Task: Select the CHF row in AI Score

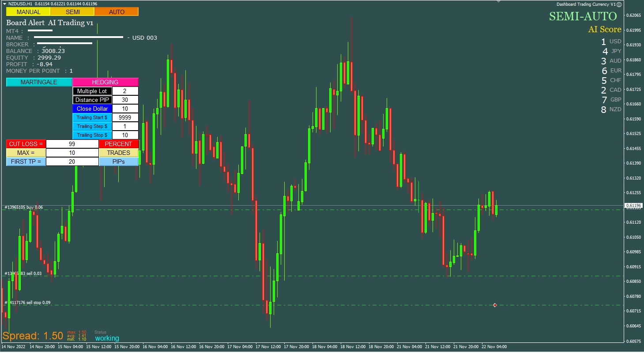Action: pyautogui.click(x=611, y=80)
